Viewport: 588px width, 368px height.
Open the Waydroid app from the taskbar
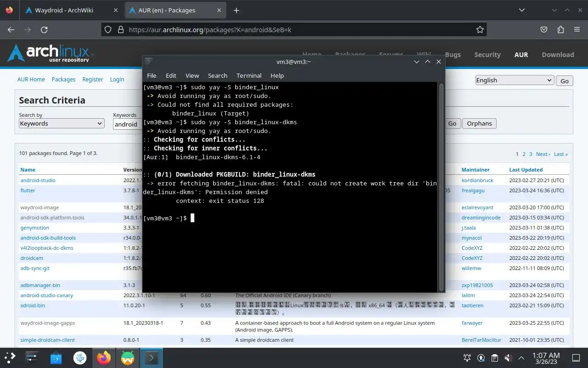tap(128, 357)
